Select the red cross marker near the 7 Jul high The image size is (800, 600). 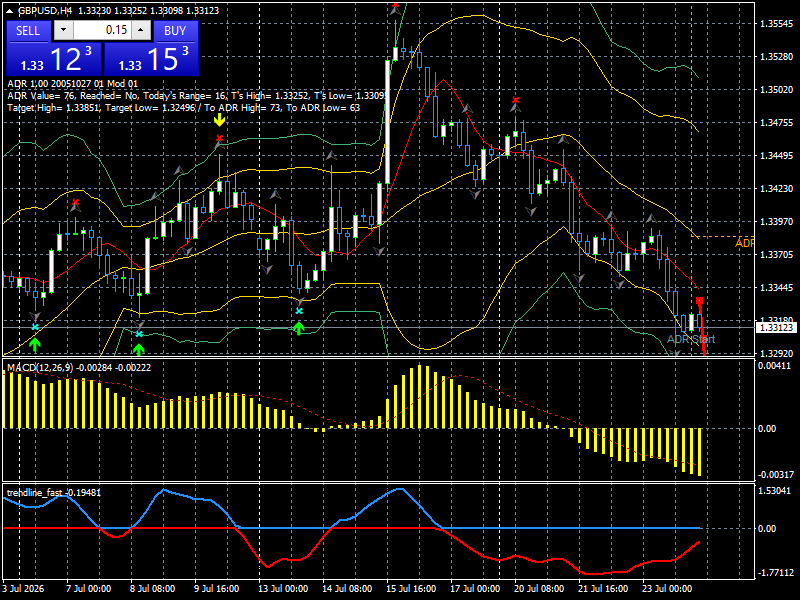point(76,203)
